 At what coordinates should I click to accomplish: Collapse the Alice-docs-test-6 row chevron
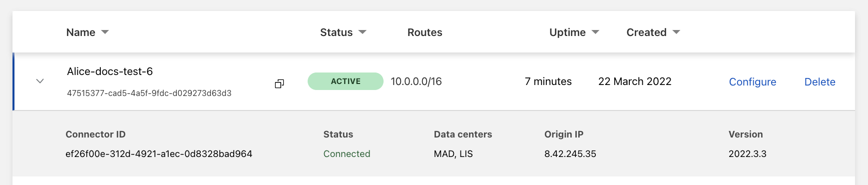coord(40,81)
